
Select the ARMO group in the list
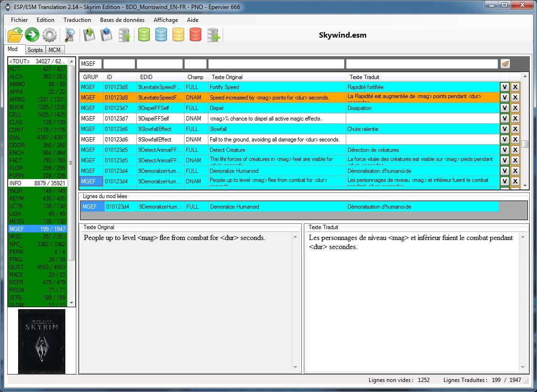(37, 99)
